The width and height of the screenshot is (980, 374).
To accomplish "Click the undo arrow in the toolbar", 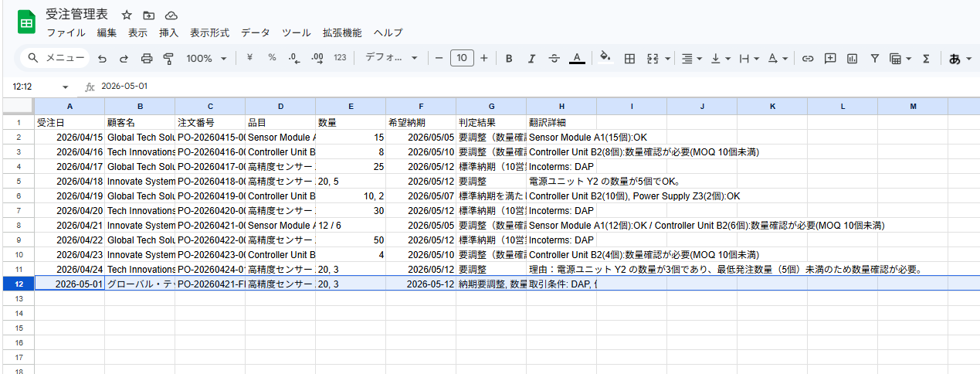I will click(x=102, y=58).
